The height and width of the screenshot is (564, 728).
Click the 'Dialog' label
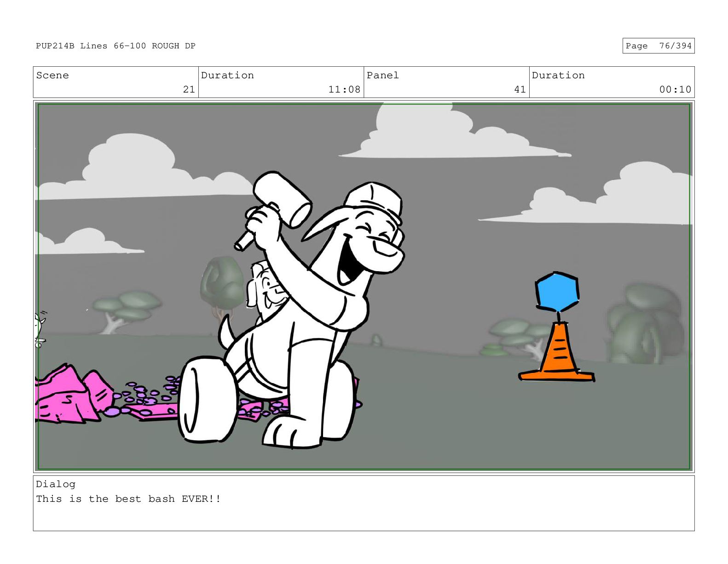coord(56,484)
